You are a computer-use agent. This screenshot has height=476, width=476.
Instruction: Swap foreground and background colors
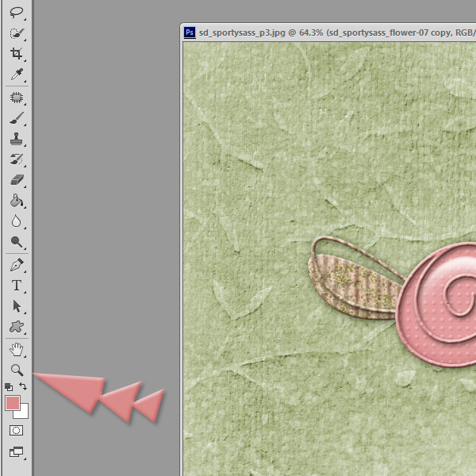coord(23,386)
